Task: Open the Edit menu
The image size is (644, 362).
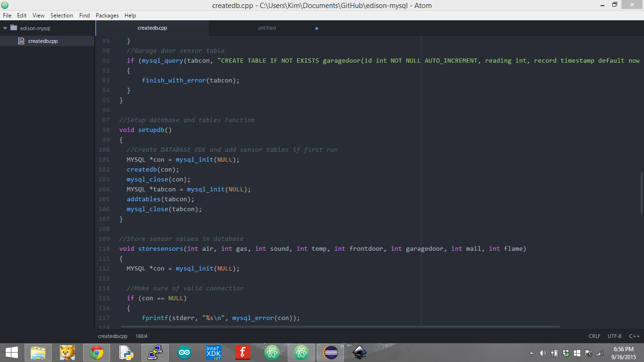Action: tap(22, 16)
